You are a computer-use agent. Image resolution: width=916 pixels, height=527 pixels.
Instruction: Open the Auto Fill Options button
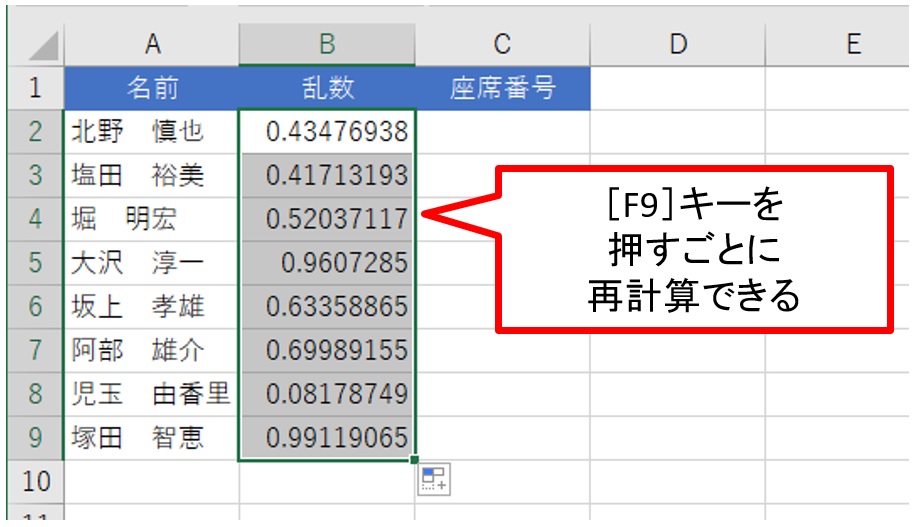pyautogui.click(x=433, y=479)
